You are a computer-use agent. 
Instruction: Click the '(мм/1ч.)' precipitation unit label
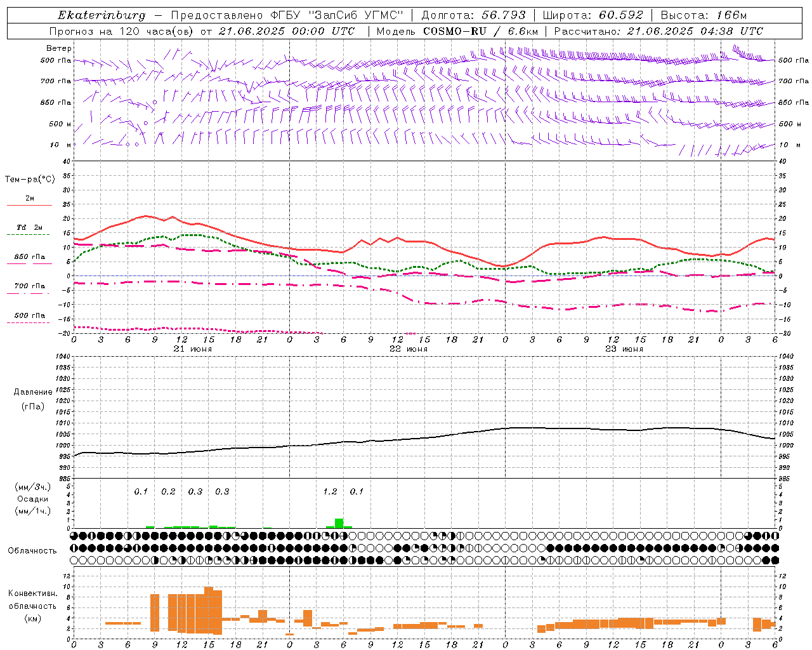pyautogui.click(x=33, y=511)
